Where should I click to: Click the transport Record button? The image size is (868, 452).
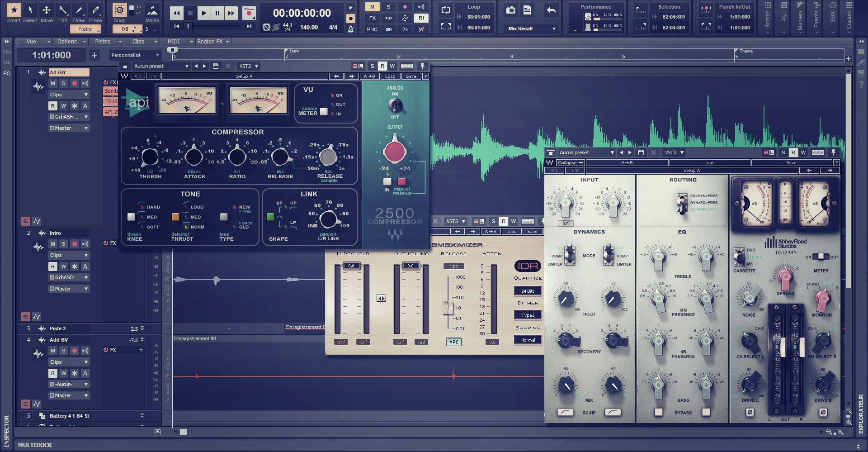pos(248,13)
